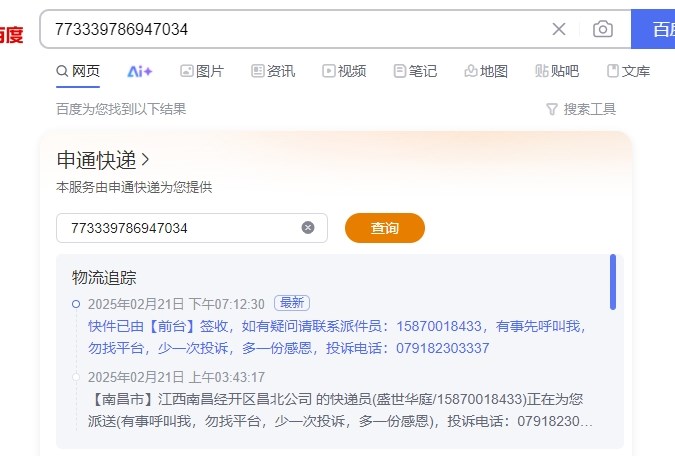Click 贴 icon on 贴吧 tab
The image size is (675, 456).
point(542,71)
